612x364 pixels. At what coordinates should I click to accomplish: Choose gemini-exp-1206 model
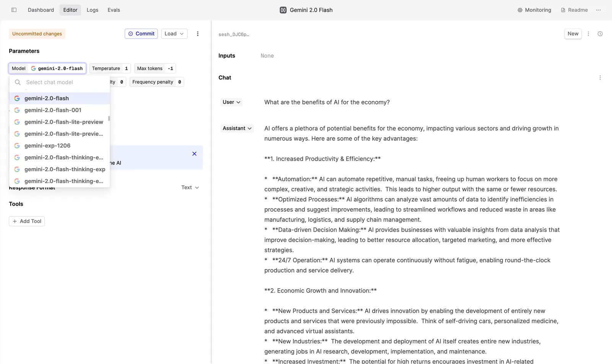[60, 146]
